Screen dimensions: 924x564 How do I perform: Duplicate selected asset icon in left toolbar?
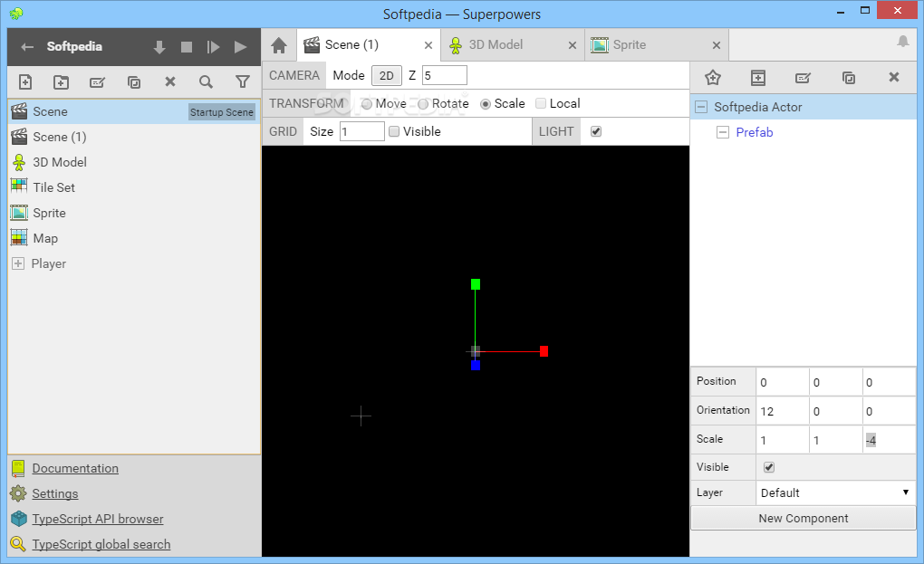[134, 81]
